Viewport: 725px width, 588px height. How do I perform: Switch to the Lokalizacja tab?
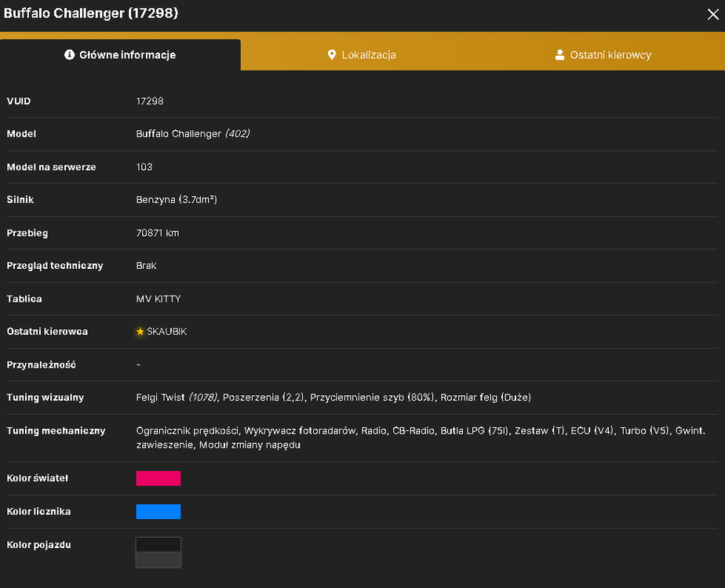(362, 55)
